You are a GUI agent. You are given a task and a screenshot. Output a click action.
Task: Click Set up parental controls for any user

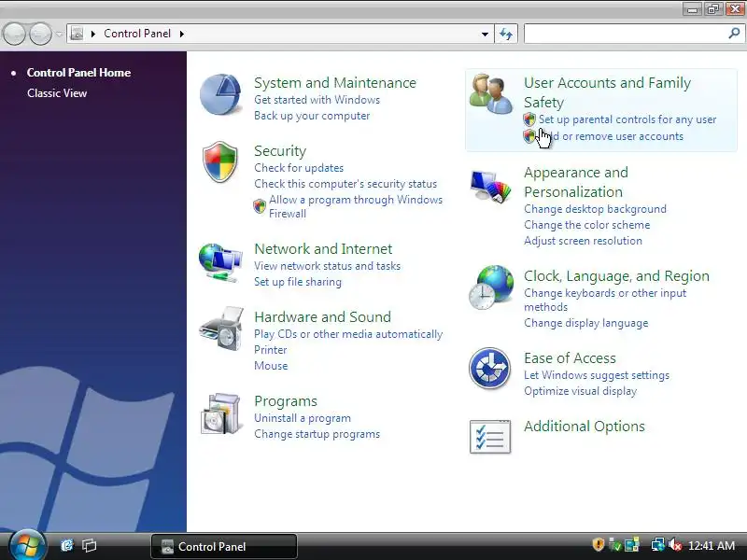(x=627, y=119)
